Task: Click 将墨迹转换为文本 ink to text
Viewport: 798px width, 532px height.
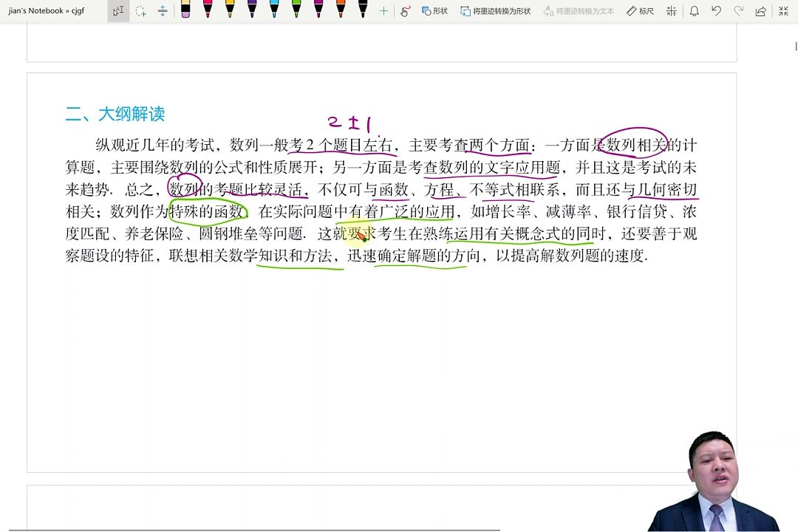Action: [579, 10]
